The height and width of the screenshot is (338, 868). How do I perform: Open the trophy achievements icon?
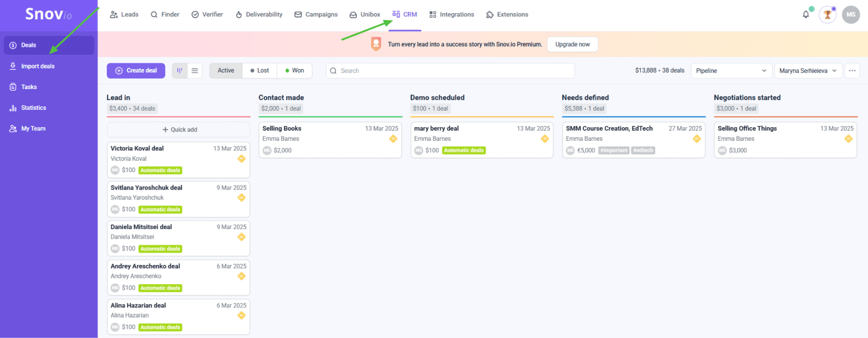(x=827, y=15)
